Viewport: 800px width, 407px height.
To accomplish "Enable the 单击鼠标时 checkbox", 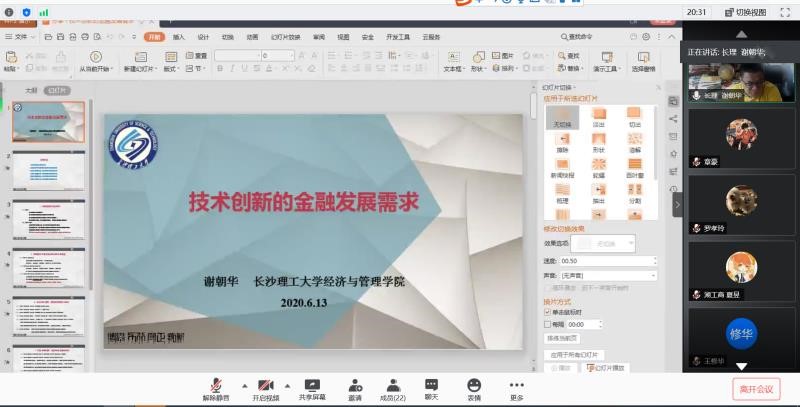I will [548, 312].
